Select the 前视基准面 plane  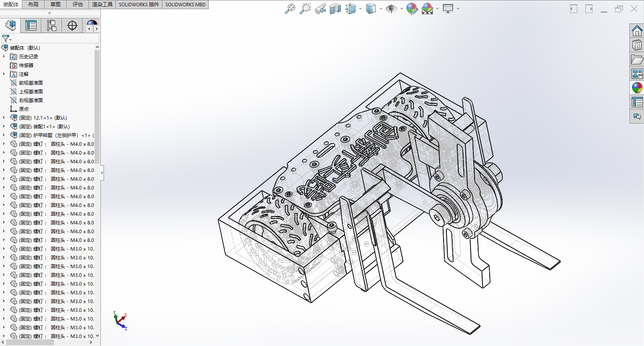[27, 83]
